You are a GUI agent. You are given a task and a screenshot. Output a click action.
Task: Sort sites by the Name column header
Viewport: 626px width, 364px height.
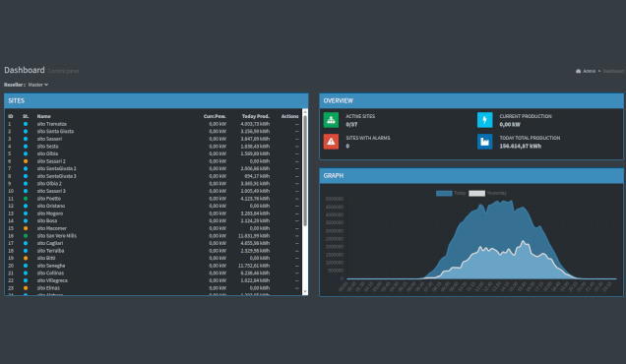(x=44, y=116)
